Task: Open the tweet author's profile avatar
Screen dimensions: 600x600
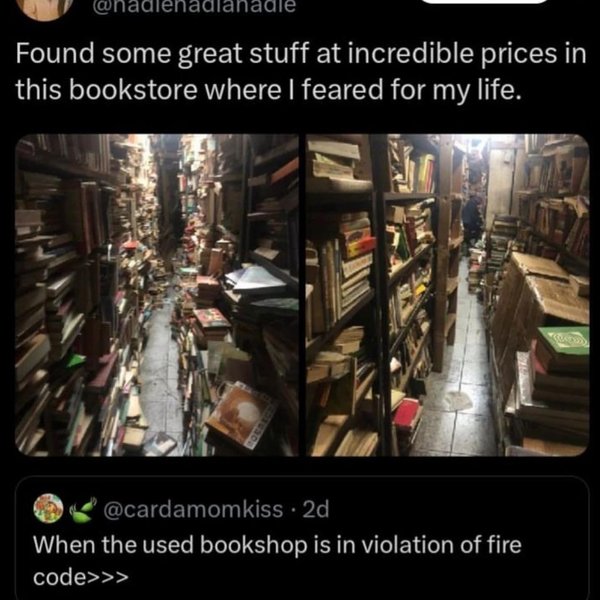Action: click(45, 8)
